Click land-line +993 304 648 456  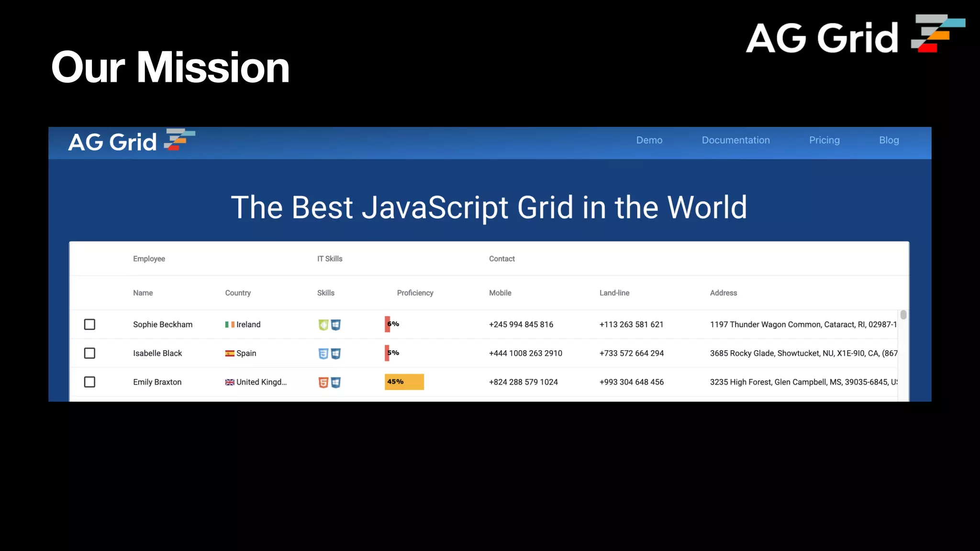[x=631, y=382]
